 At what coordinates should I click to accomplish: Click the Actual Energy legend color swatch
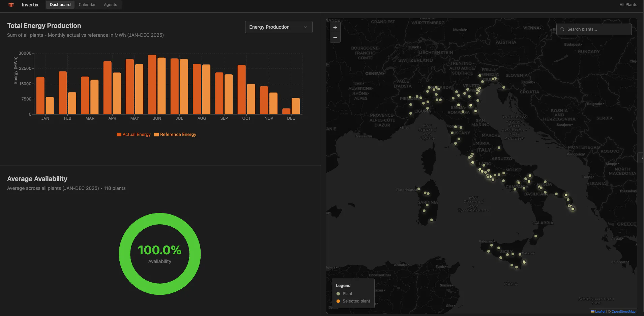[119, 135]
